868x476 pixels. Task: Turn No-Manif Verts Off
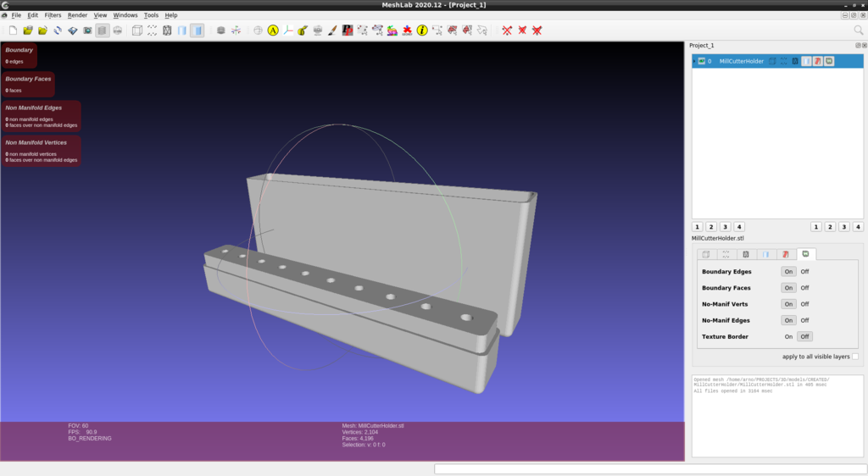point(804,304)
